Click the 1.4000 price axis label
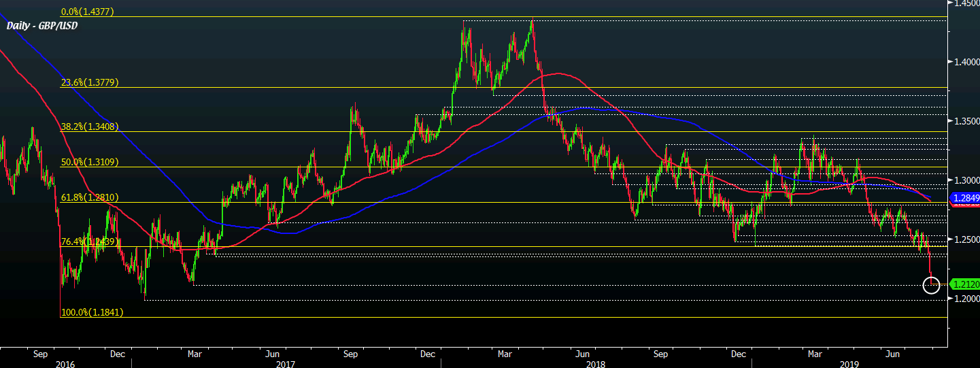Viewport: 980px width, 368px height. pyautogui.click(x=966, y=62)
